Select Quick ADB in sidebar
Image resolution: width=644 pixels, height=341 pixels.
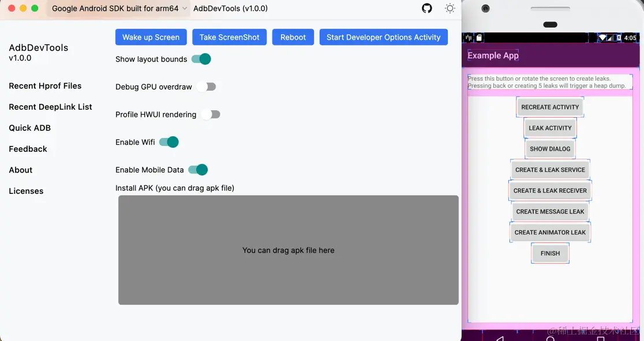point(29,128)
